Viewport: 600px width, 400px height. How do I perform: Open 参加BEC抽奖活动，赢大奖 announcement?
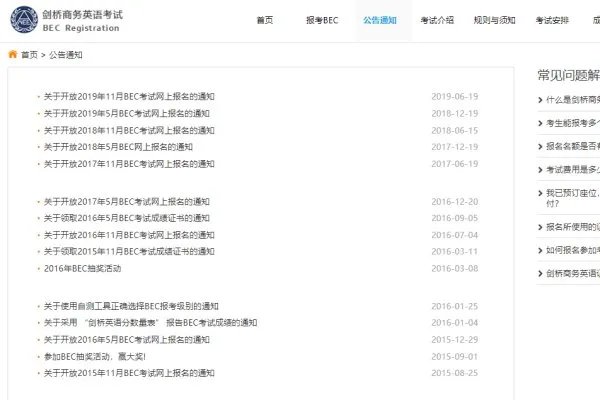[95, 356]
